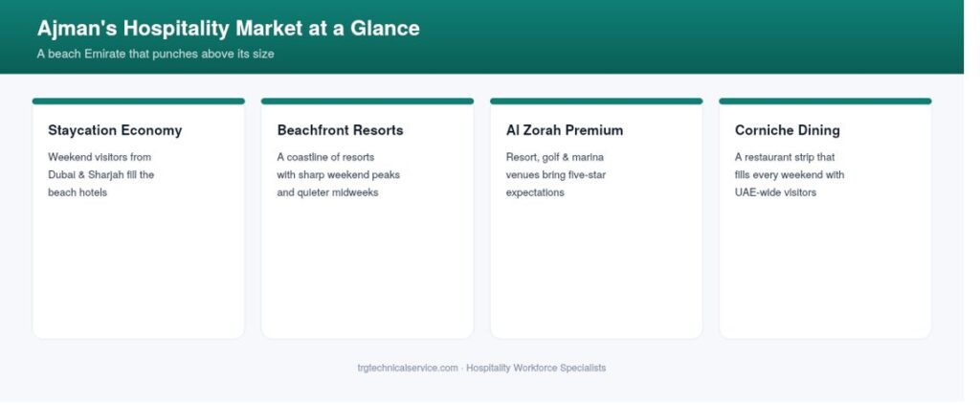
Task: Select the 'Dubai & Sharjah fill the' line
Action: (x=100, y=174)
